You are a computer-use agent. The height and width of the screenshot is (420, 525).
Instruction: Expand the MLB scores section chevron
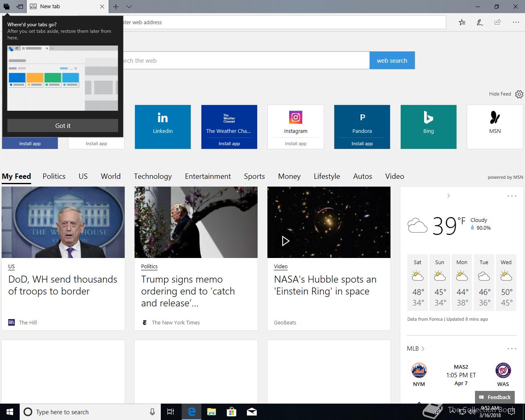423,349
